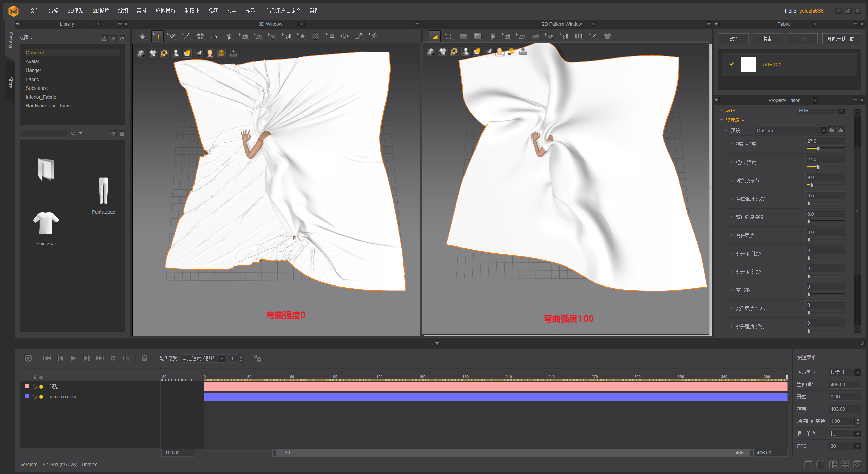Select the T-shirt icon in 2D Pattern toolbar

point(607,36)
